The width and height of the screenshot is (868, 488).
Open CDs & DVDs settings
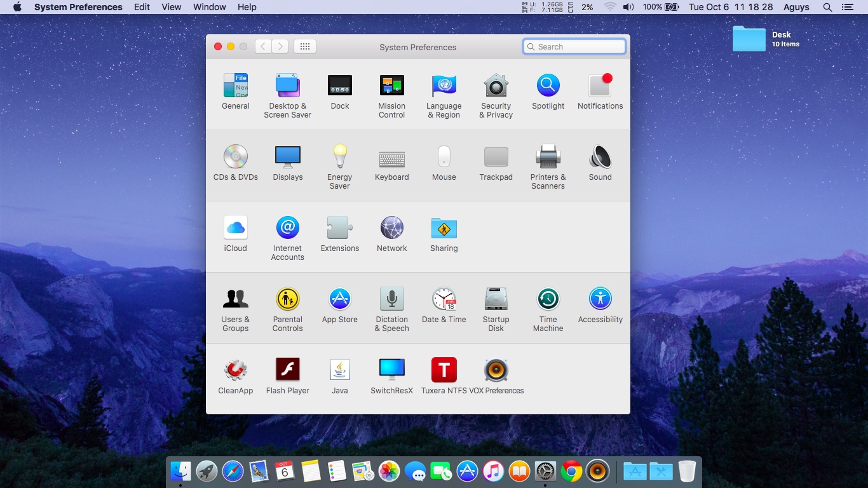pos(236,163)
